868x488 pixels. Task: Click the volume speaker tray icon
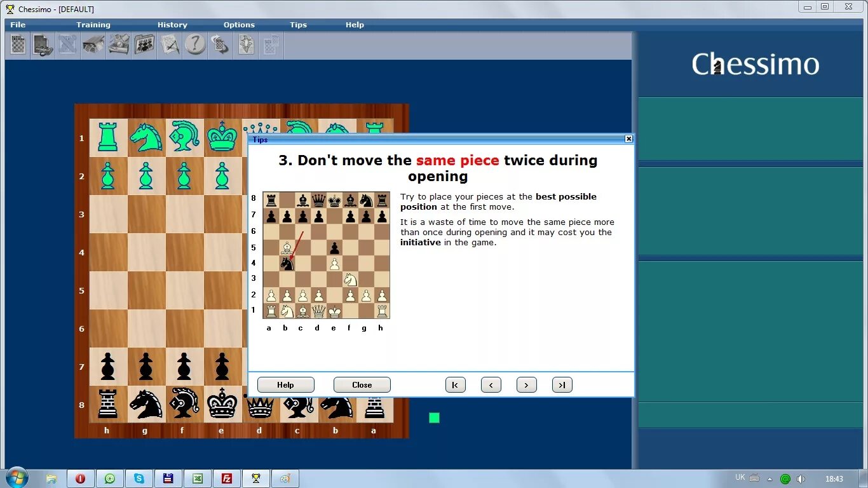(x=801, y=478)
